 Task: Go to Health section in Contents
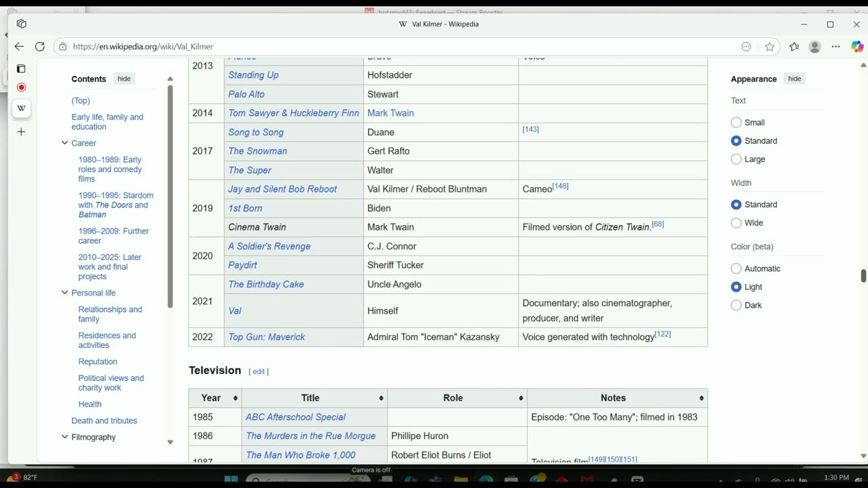pyautogui.click(x=90, y=405)
